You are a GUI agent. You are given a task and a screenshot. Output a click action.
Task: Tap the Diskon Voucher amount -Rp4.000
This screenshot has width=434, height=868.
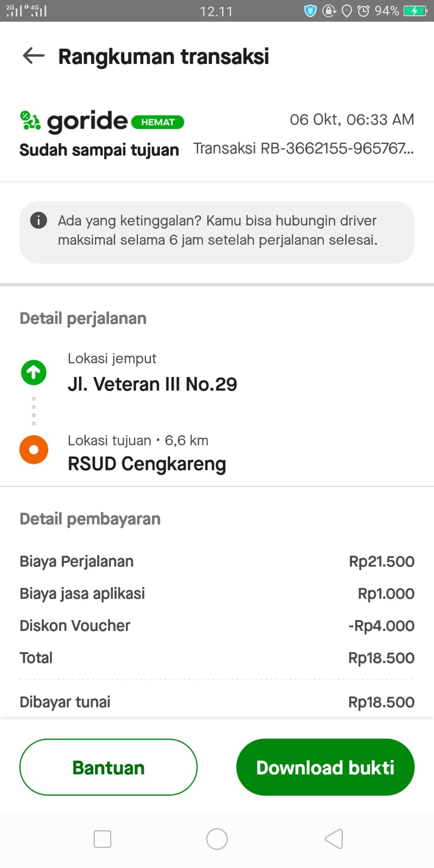click(381, 626)
